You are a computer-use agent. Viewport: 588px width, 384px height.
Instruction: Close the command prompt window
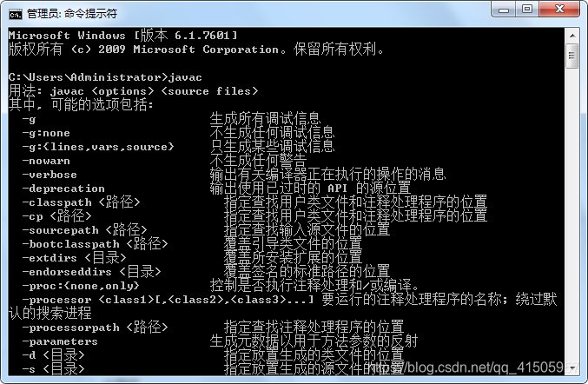pyautogui.click(x=559, y=10)
